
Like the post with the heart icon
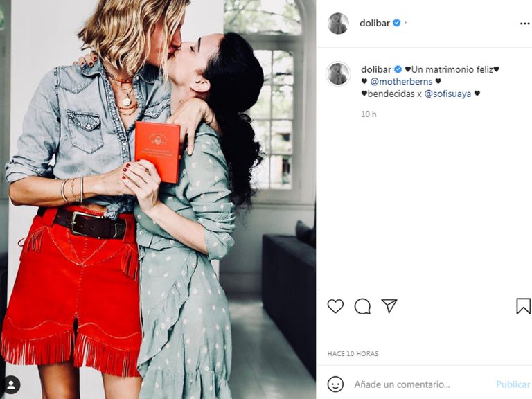click(x=335, y=306)
